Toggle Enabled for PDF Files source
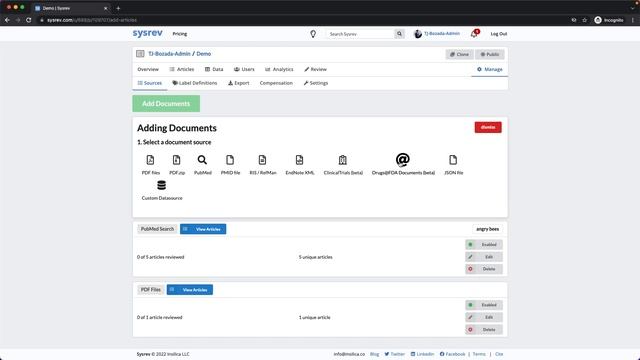This screenshot has height=360, width=640. [x=484, y=305]
